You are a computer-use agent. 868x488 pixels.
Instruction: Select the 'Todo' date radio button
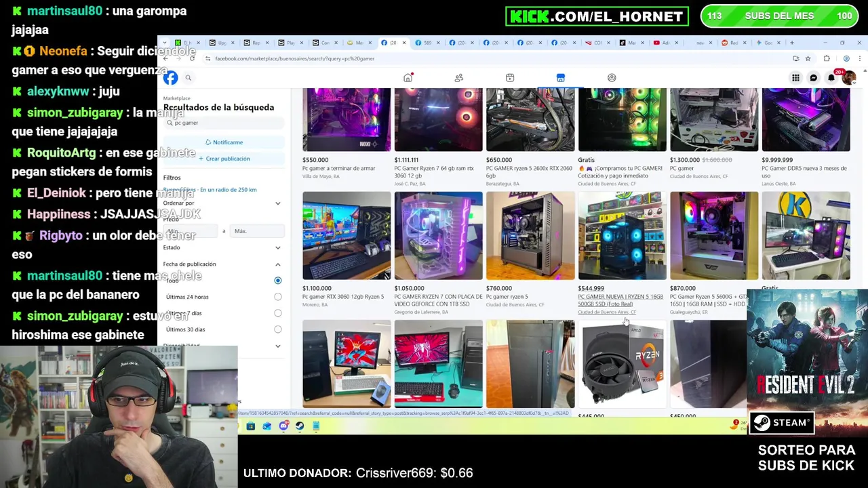[x=277, y=281]
